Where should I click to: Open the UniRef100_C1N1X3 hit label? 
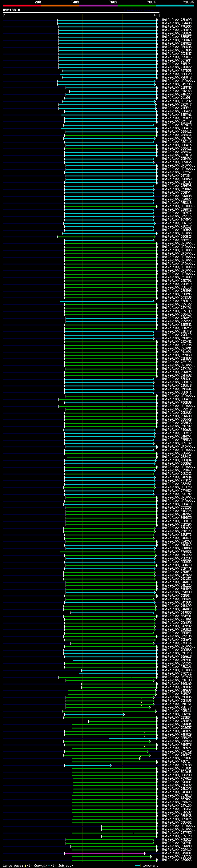[x=176, y=91]
